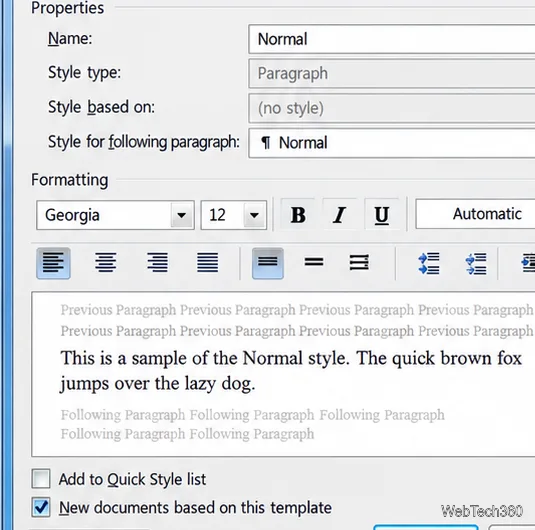Image resolution: width=535 pixels, height=530 pixels.
Task: Toggle italic formatting with the I button
Action: [339, 215]
